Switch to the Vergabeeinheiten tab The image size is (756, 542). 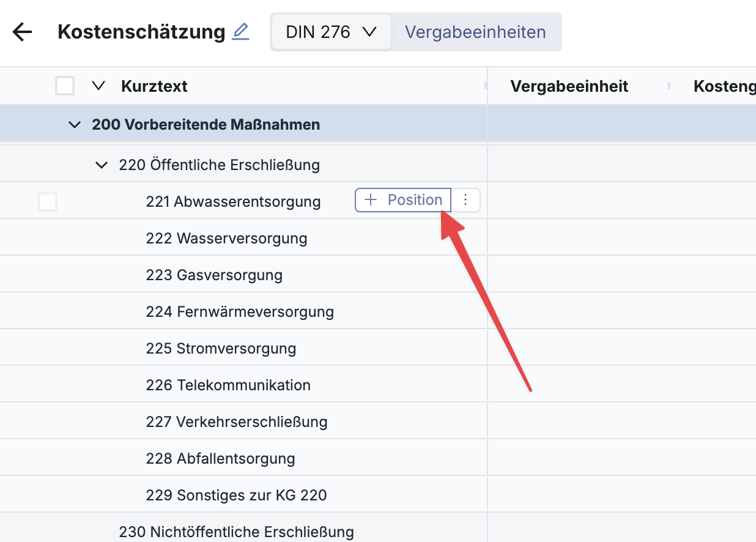(475, 32)
